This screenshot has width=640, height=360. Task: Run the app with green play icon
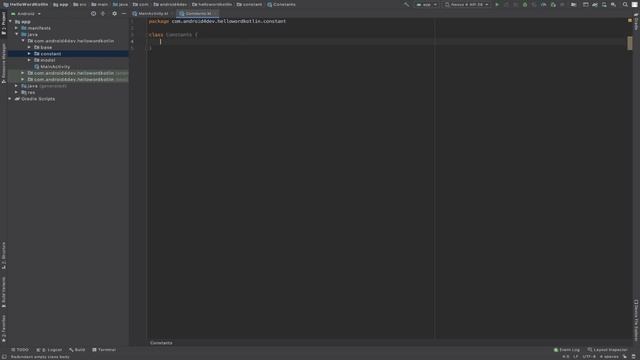click(x=497, y=4)
